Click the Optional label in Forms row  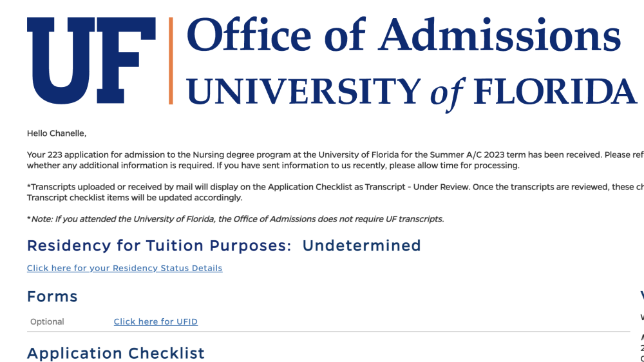coord(47,321)
